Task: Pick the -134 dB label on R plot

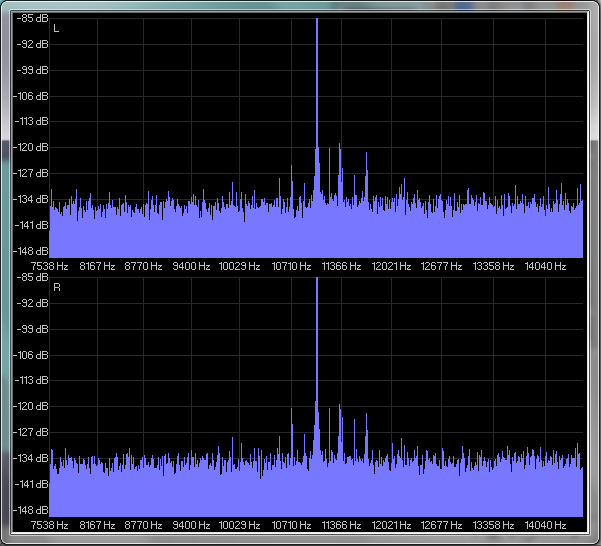Action: [31, 458]
